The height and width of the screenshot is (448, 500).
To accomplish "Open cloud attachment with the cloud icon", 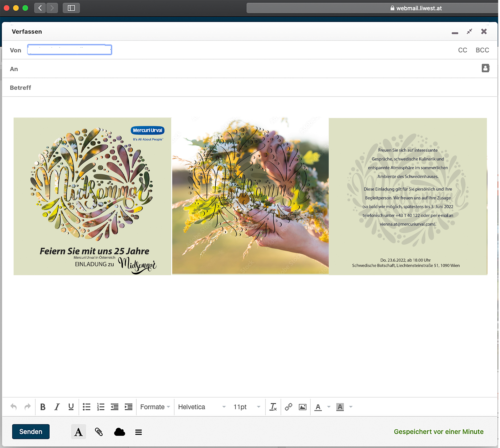I will click(120, 432).
